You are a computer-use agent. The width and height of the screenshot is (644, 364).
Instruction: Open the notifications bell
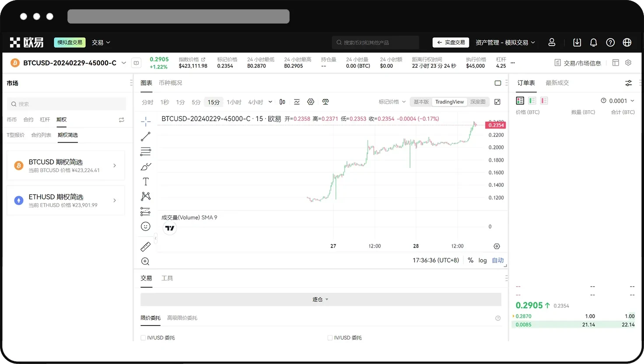coord(594,42)
